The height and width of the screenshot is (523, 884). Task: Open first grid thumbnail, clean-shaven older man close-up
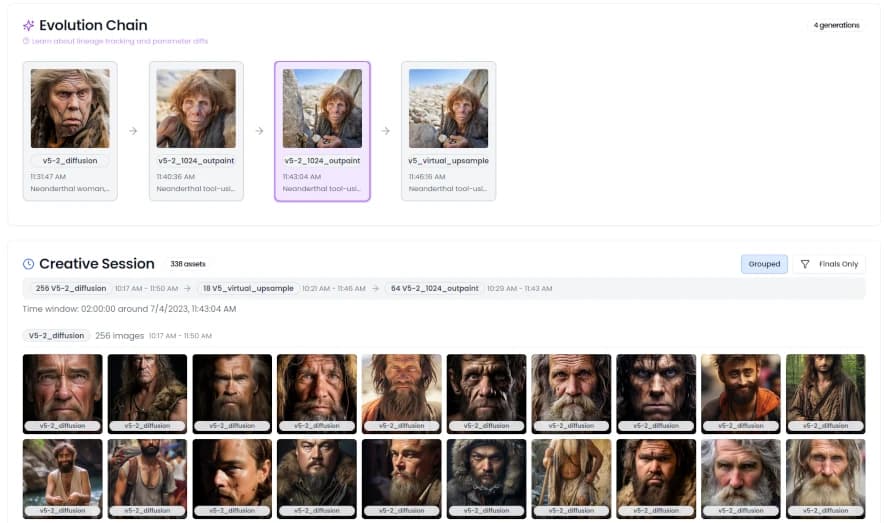click(x=63, y=394)
